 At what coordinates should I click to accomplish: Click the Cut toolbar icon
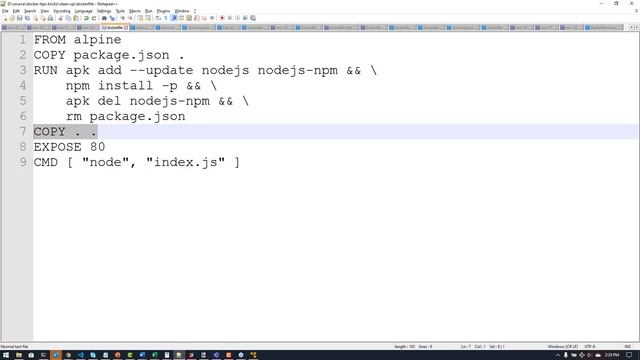60,18
